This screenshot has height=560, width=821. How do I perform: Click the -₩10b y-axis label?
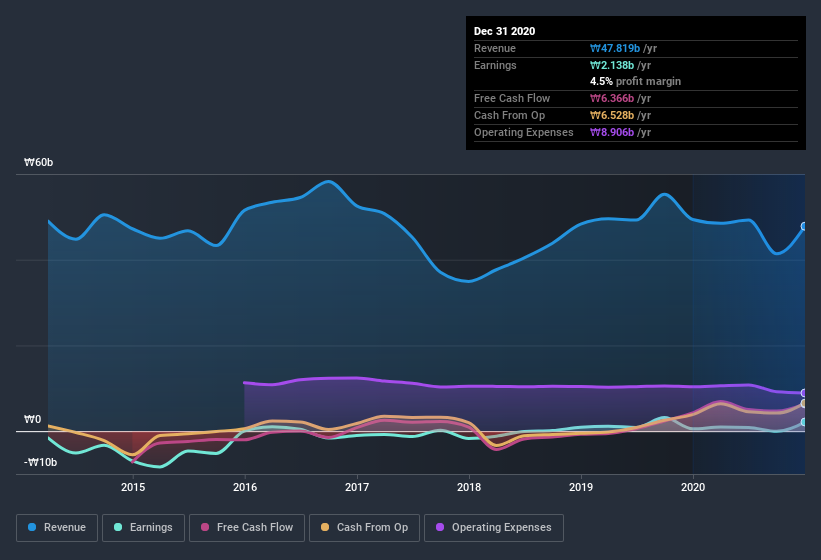click(40, 463)
